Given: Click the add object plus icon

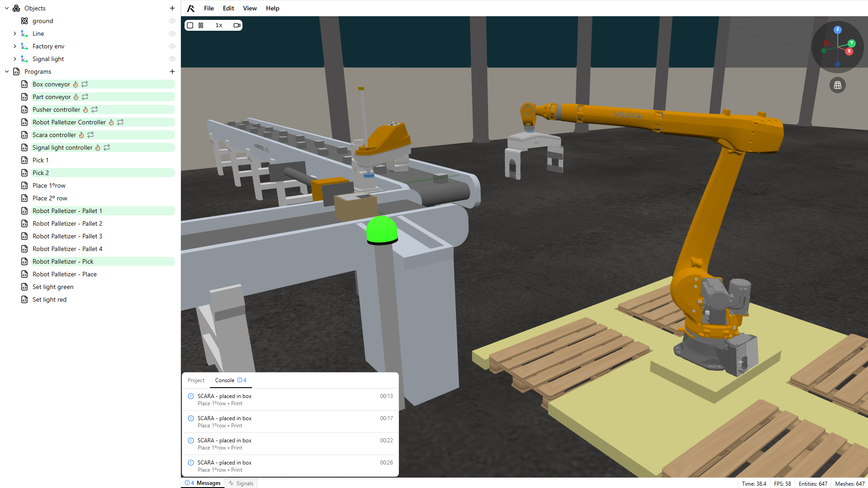Looking at the screenshot, I should pyautogui.click(x=172, y=8).
